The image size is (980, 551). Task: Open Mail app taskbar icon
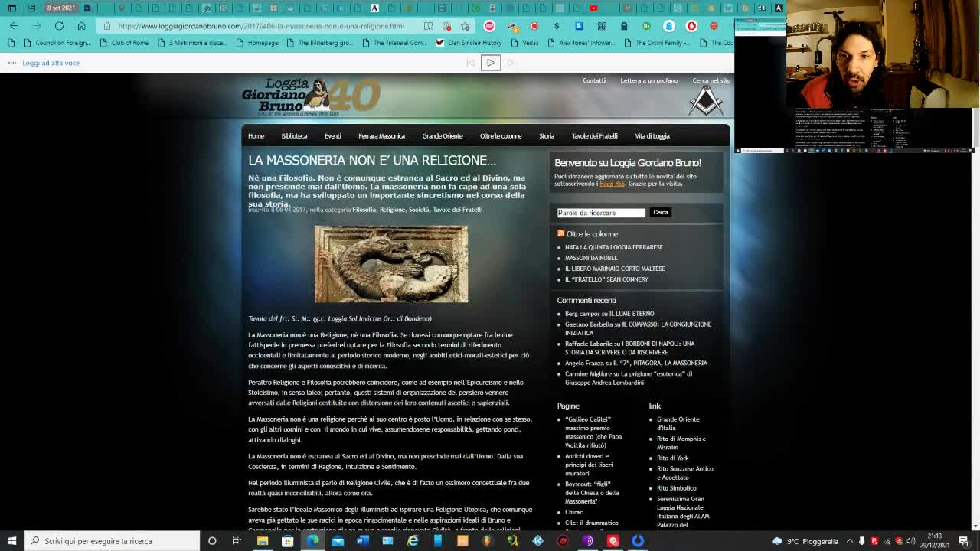pyautogui.click(x=338, y=541)
